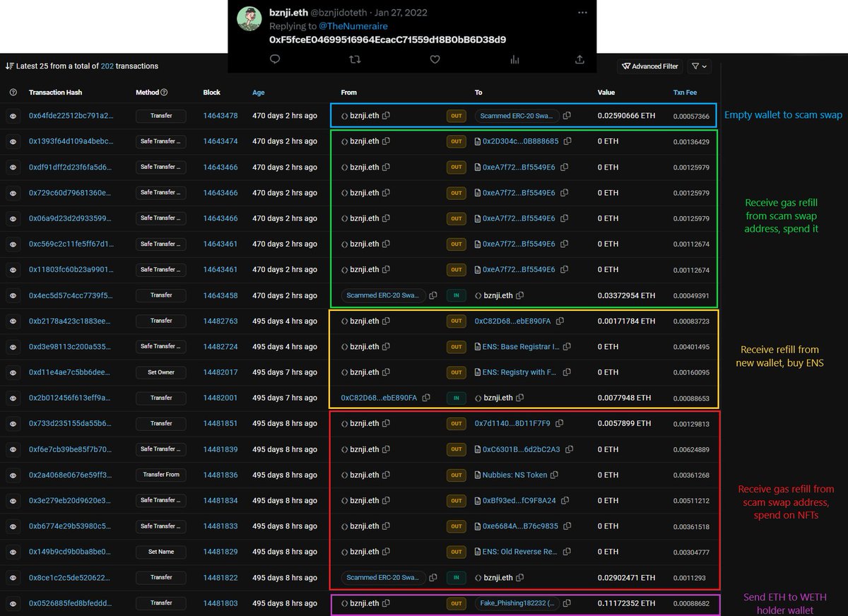Copy ENS: Old Reverse Re address
This screenshot has height=616, width=848.
click(x=567, y=552)
